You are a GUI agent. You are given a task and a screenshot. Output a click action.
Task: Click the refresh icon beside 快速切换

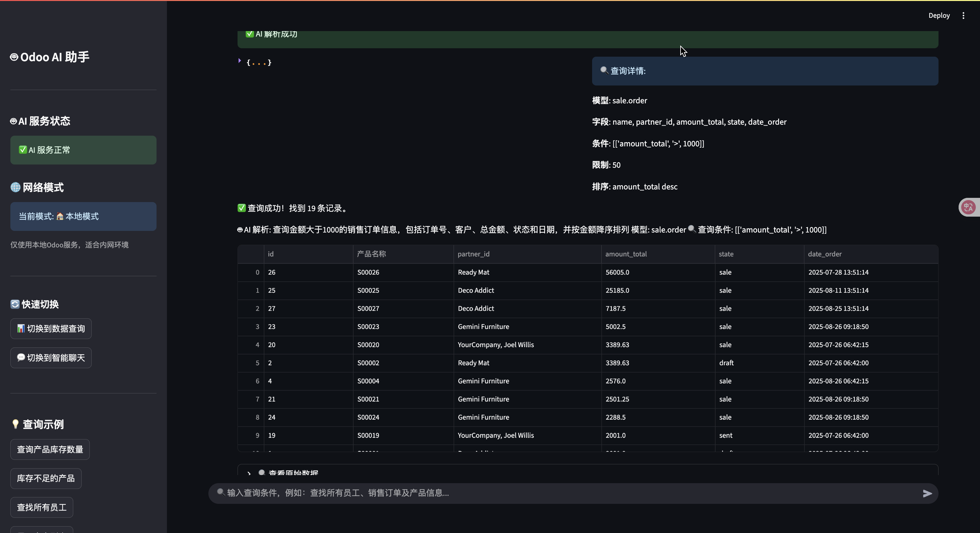(x=15, y=304)
